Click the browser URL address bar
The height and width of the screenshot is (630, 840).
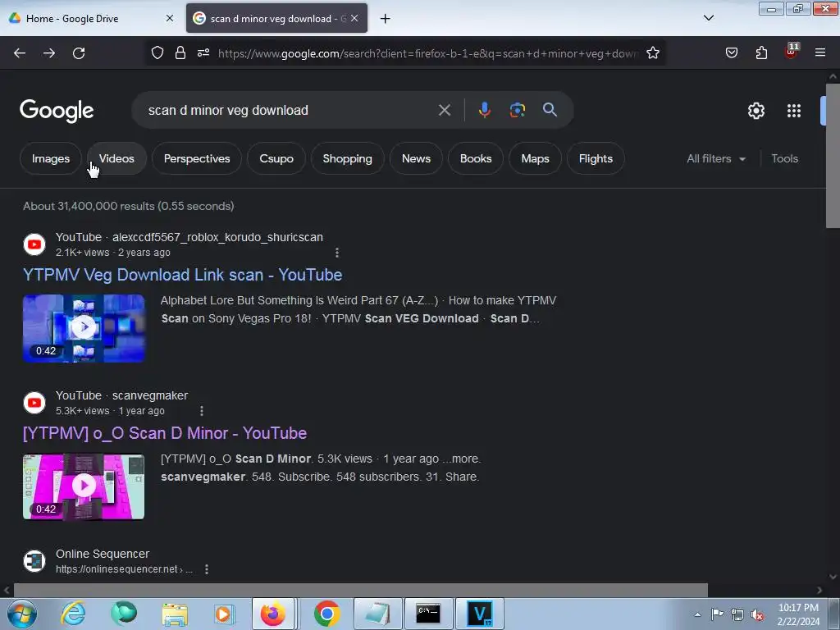point(427,53)
